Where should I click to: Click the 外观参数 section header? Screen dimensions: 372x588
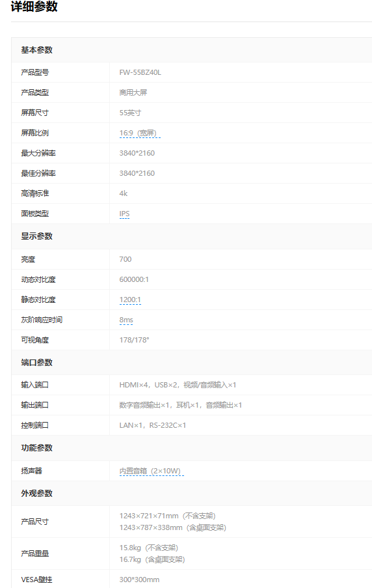pyautogui.click(x=36, y=493)
